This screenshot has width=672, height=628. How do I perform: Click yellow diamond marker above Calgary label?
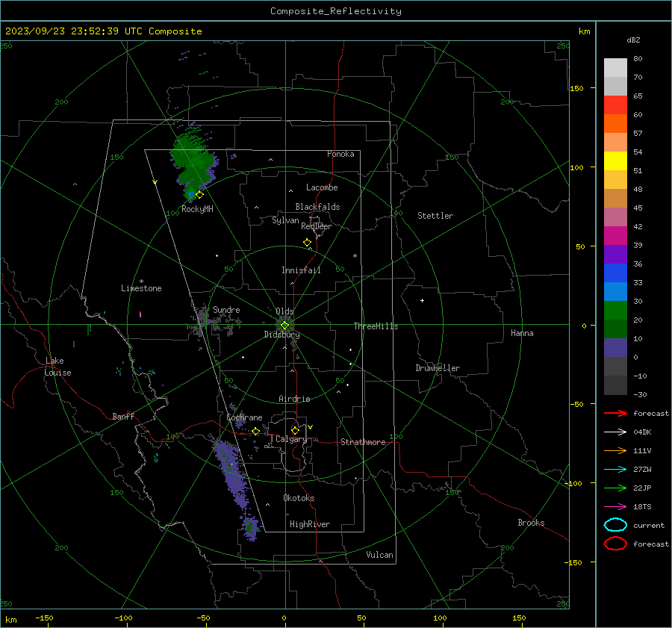(295, 430)
